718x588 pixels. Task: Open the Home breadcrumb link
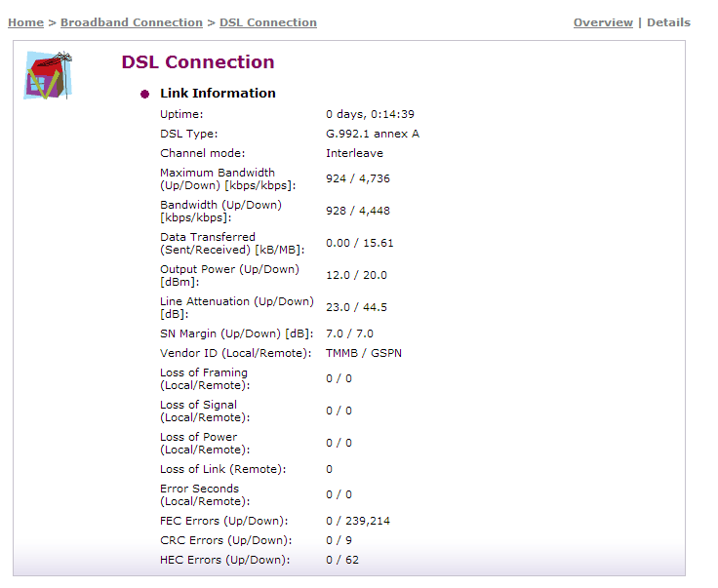[x=25, y=22]
